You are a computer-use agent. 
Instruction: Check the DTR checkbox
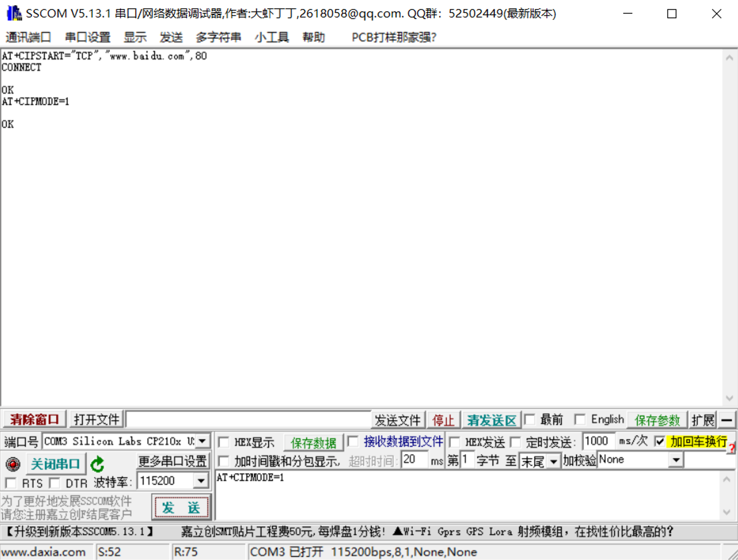(55, 483)
